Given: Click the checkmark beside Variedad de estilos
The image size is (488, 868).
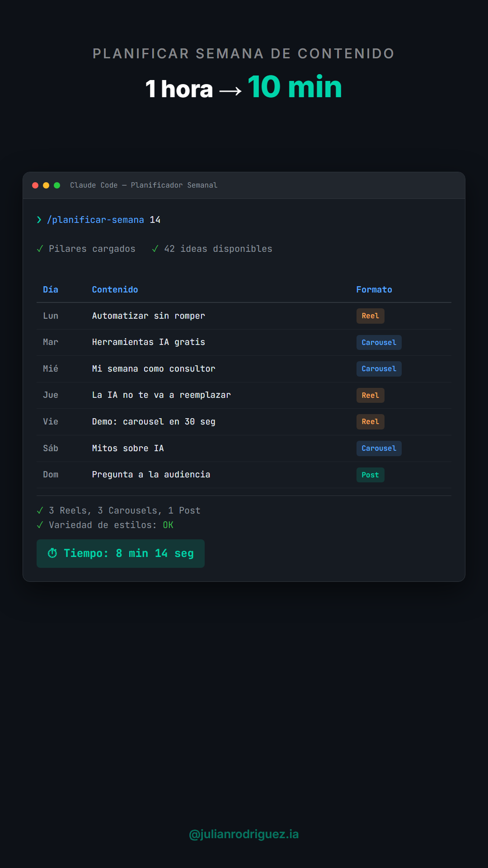Looking at the screenshot, I should (x=40, y=525).
